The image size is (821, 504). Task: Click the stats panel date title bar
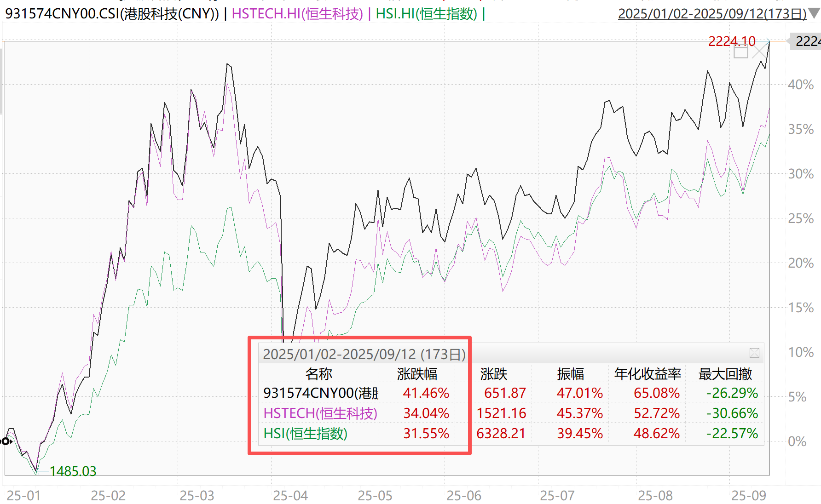364,354
